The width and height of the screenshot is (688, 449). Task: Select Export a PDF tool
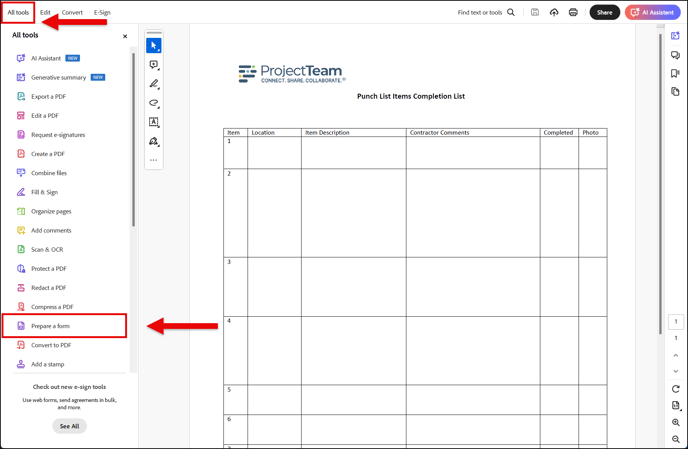coord(41,97)
